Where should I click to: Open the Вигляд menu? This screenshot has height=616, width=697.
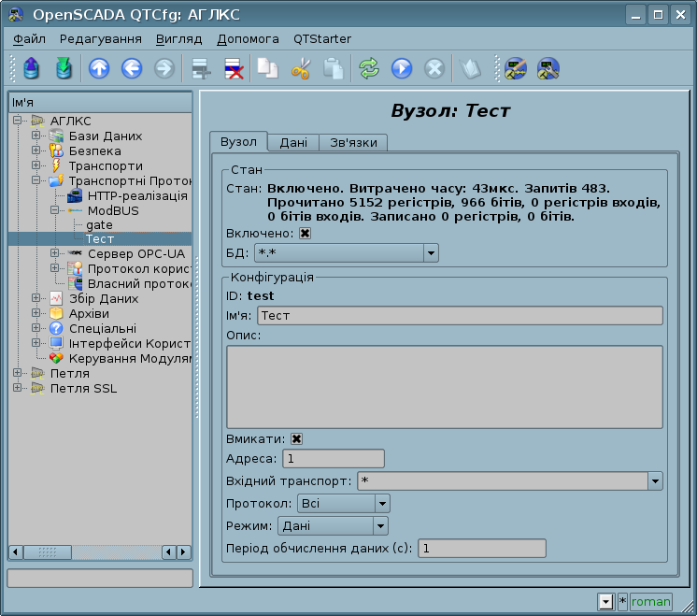[178, 39]
